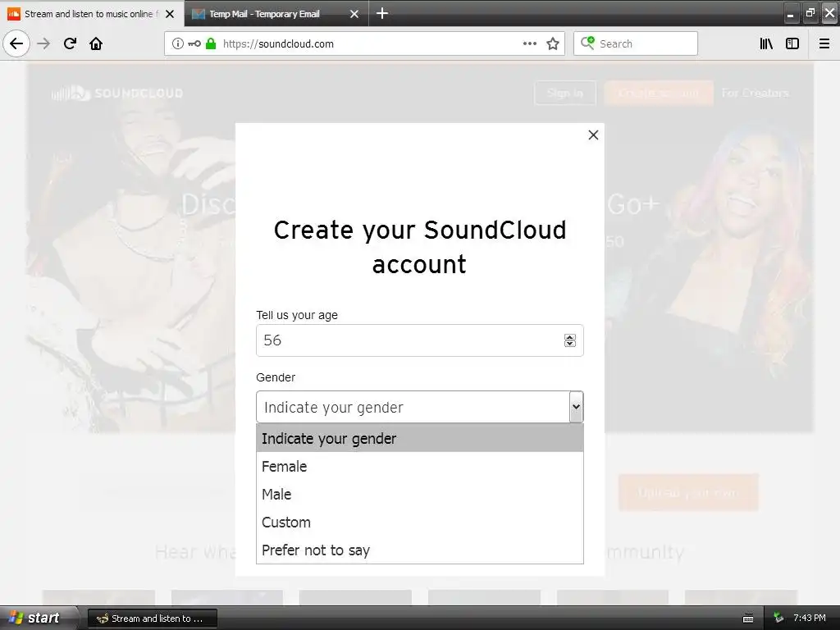Click the Indicate your gender combo box

coord(419,407)
